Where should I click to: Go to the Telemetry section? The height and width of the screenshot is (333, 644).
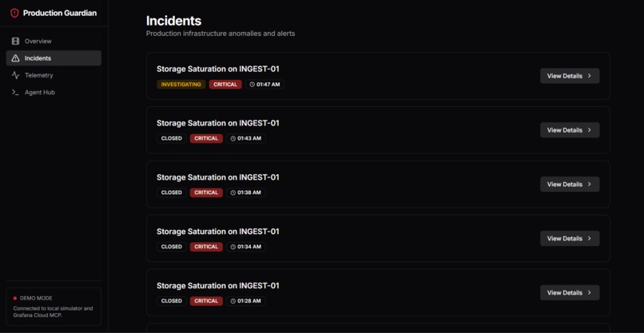(x=54, y=76)
